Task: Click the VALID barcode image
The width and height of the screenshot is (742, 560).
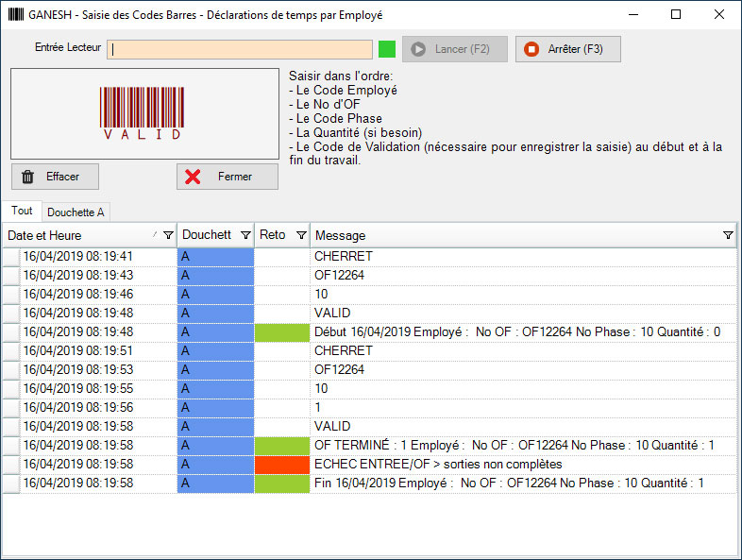Action: 144,113
